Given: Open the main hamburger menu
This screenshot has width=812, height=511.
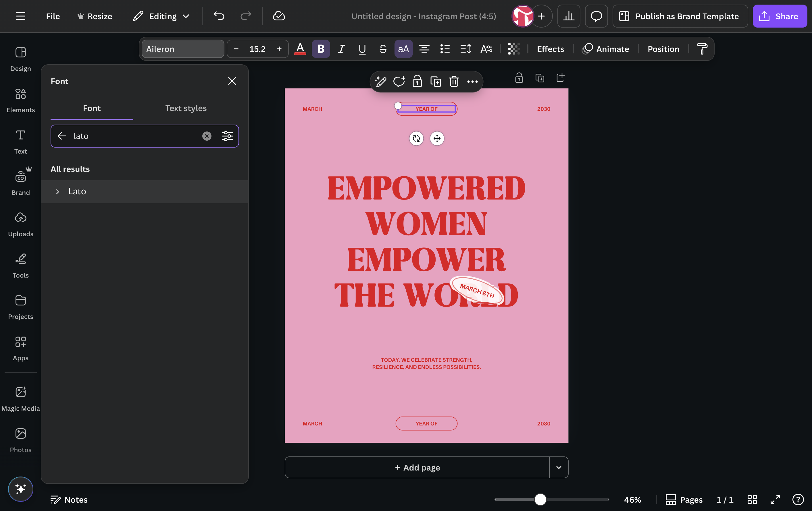Looking at the screenshot, I should (x=21, y=16).
